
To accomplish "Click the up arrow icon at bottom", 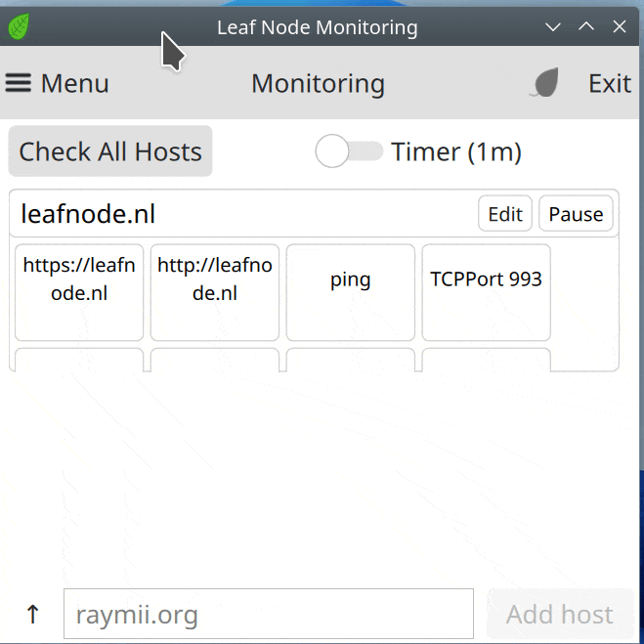I will 32,615.
